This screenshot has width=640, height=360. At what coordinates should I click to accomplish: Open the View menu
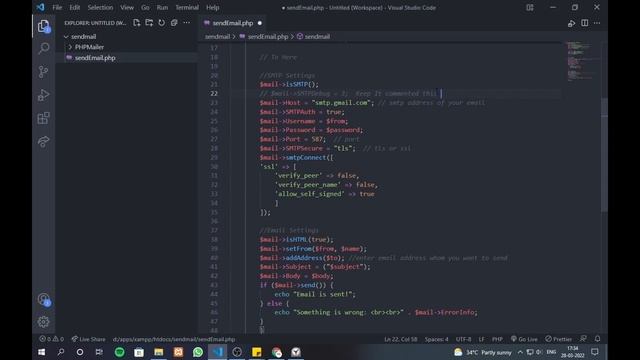[x=127, y=7]
